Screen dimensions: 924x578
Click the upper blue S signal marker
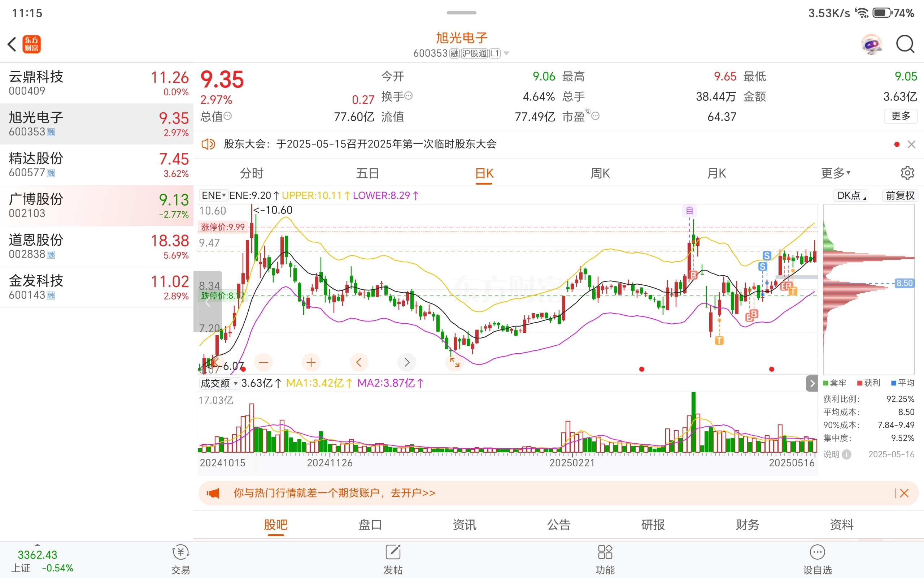(x=767, y=256)
